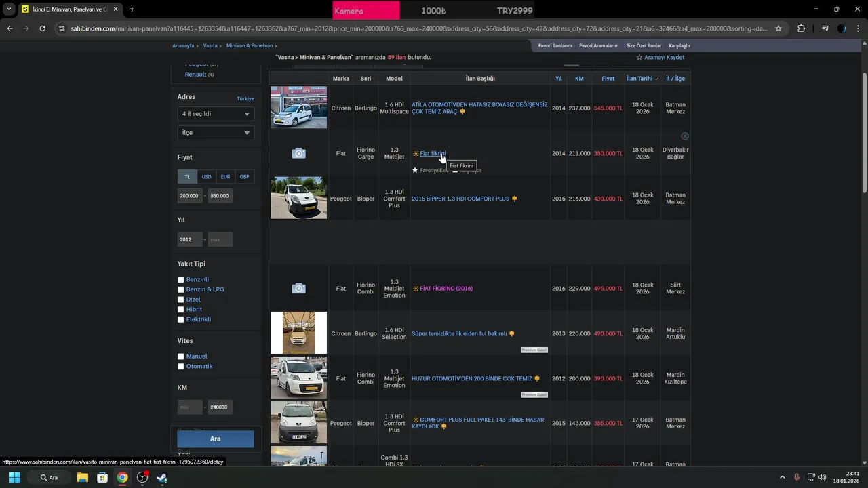The image size is (868, 488).
Task: Click Chrome icon in taskbar
Action: click(x=122, y=477)
